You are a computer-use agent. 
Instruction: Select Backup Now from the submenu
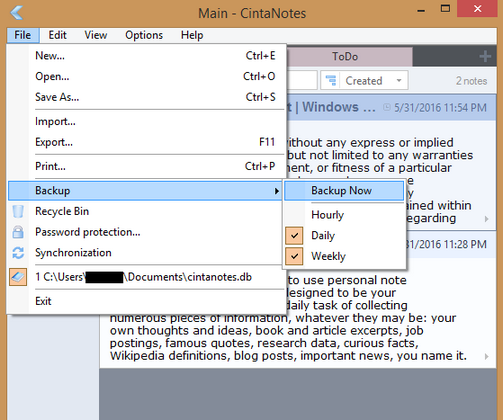(344, 191)
